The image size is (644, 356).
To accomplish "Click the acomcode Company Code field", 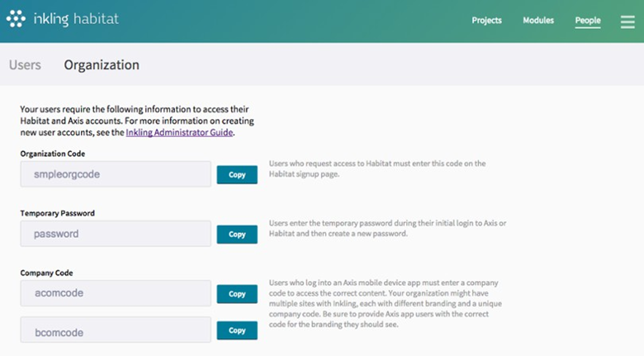I will (115, 294).
